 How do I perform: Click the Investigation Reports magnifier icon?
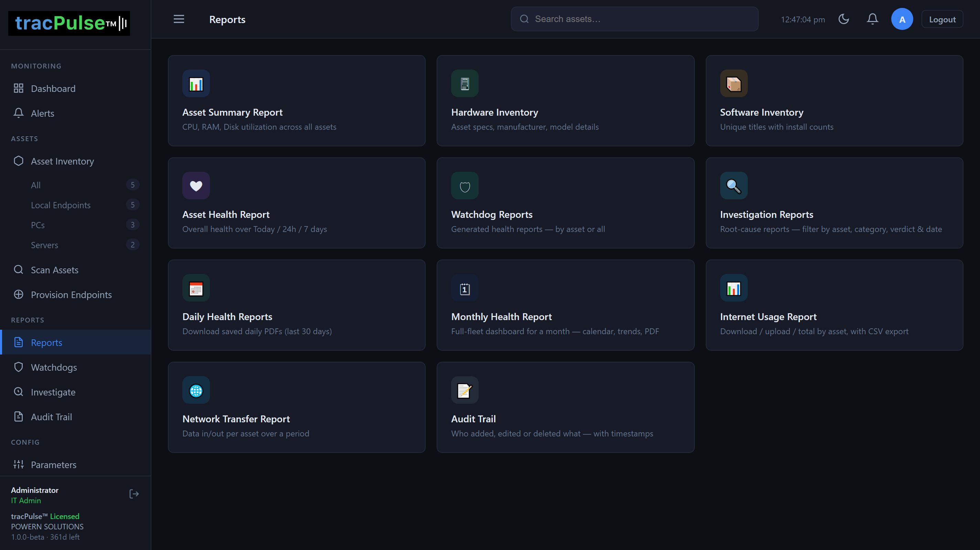click(x=734, y=186)
